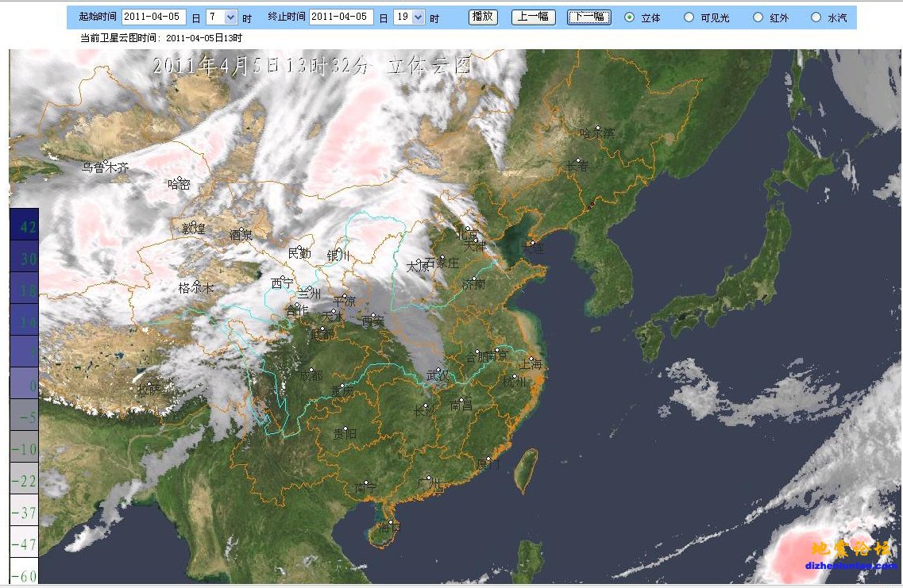
Task: Click the 格尔木 city label
Action: click(x=196, y=288)
